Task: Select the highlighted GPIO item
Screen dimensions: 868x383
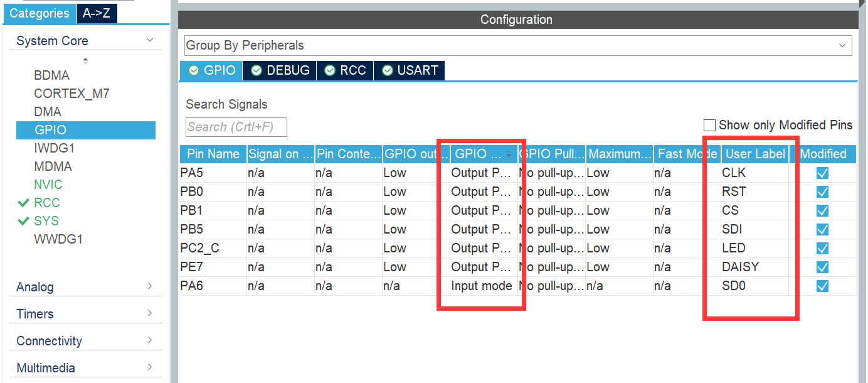Action: tap(86, 130)
